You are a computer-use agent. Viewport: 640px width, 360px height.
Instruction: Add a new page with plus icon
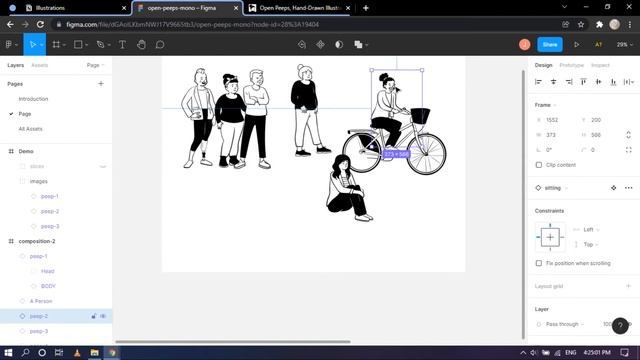pos(101,84)
